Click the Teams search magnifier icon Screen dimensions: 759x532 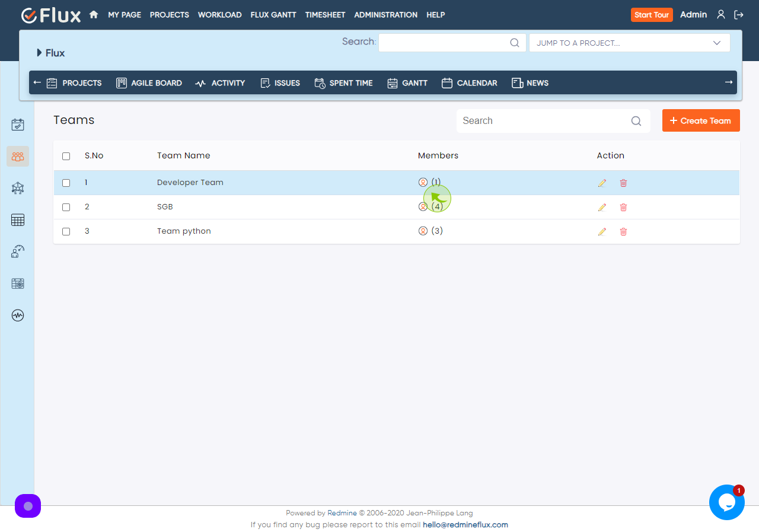coord(636,121)
